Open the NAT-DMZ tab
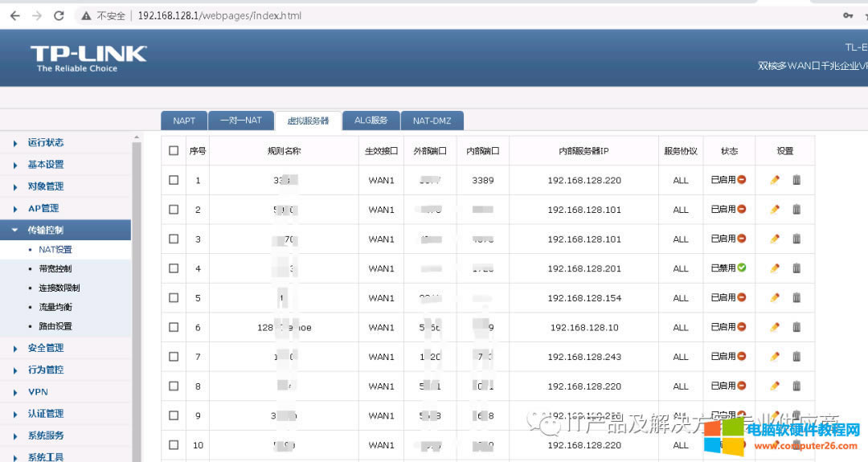This screenshot has height=462, width=868. [x=432, y=121]
